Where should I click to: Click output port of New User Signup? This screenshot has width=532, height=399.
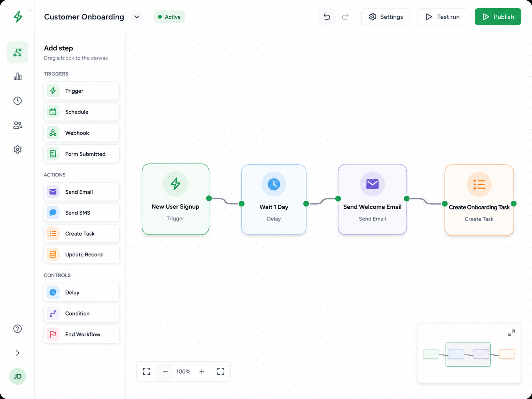click(x=209, y=198)
